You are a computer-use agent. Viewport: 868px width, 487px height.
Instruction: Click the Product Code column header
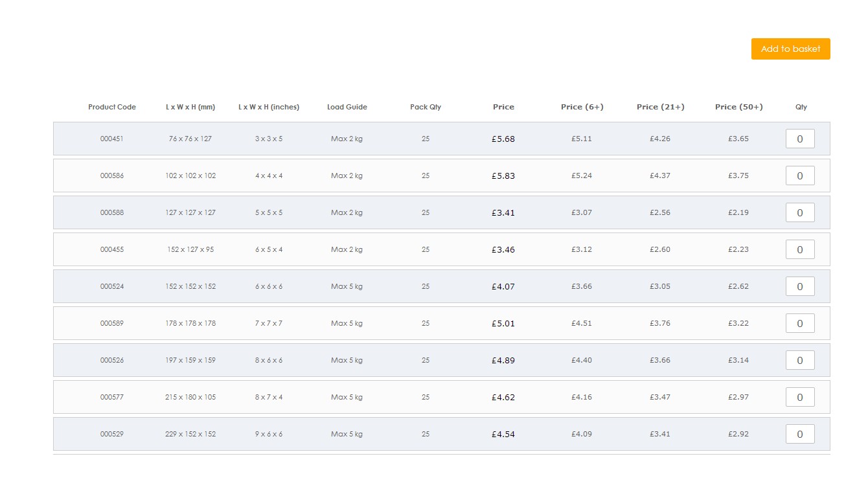111,107
